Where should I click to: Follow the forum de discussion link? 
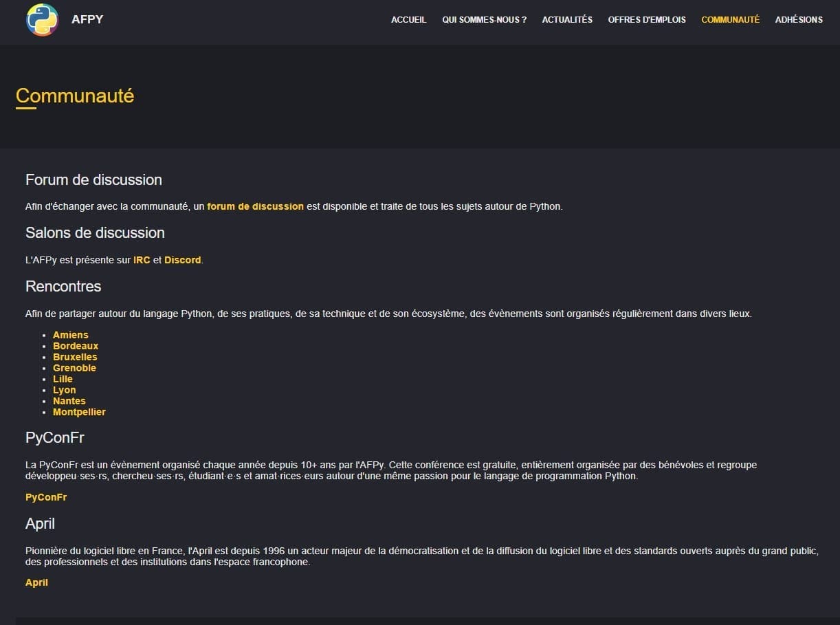pos(255,206)
